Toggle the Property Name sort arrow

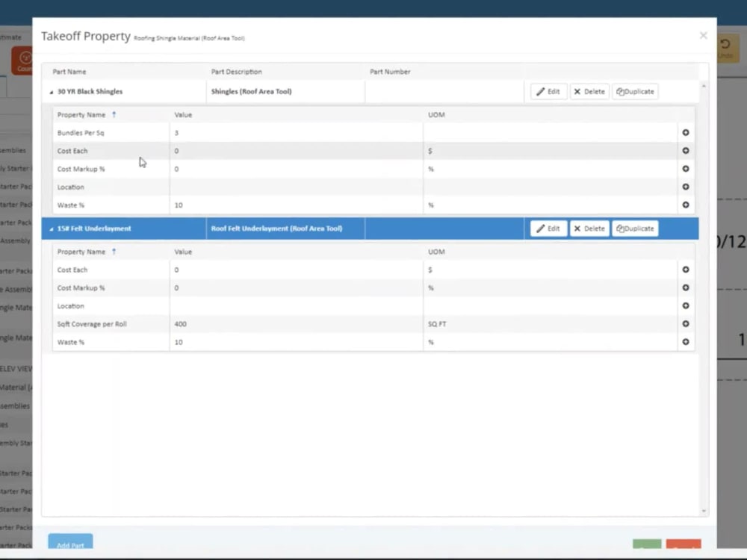[113, 114]
